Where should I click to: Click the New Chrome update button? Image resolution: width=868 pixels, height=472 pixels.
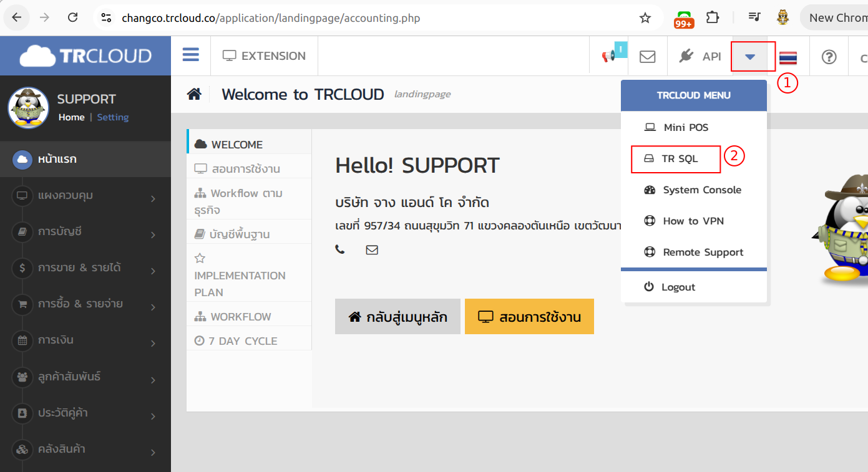[x=834, y=17]
